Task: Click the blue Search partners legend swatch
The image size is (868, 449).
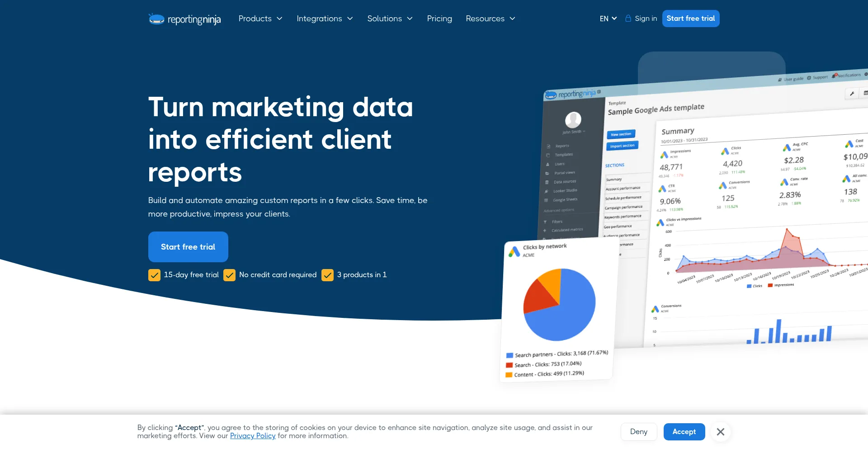Action: click(509, 355)
